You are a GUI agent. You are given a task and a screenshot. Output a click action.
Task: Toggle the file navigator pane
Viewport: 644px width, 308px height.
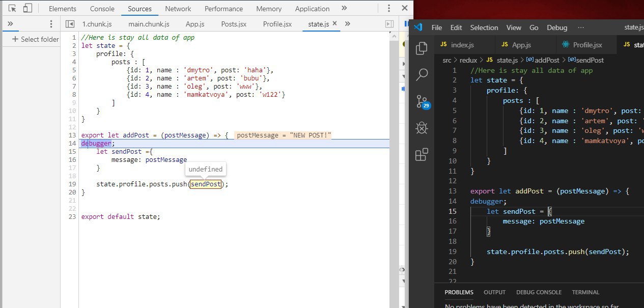pyautogui.click(x=70, y=24)
